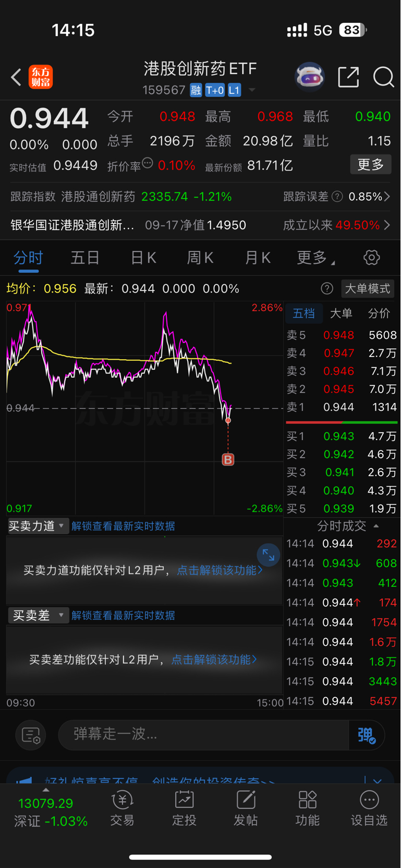
Task: Tap the 折价率 info circle icon
Action: (x=148, y=163)
